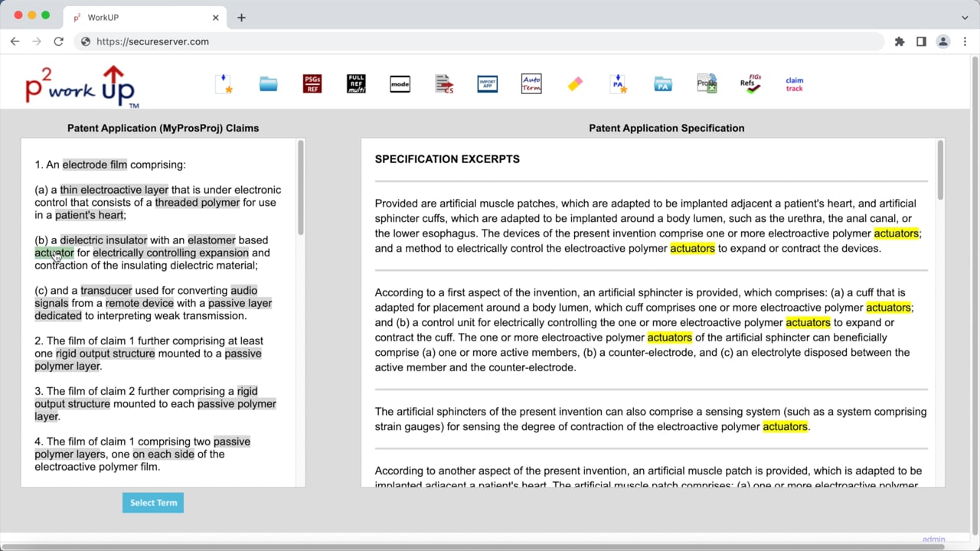Screen dimensions: 980x551
Task: Click the new document icon with star
Action: click(x=224, y=83)
